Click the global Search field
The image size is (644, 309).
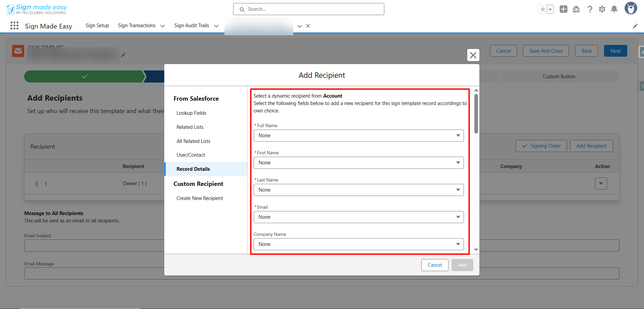tap(309, 9)
